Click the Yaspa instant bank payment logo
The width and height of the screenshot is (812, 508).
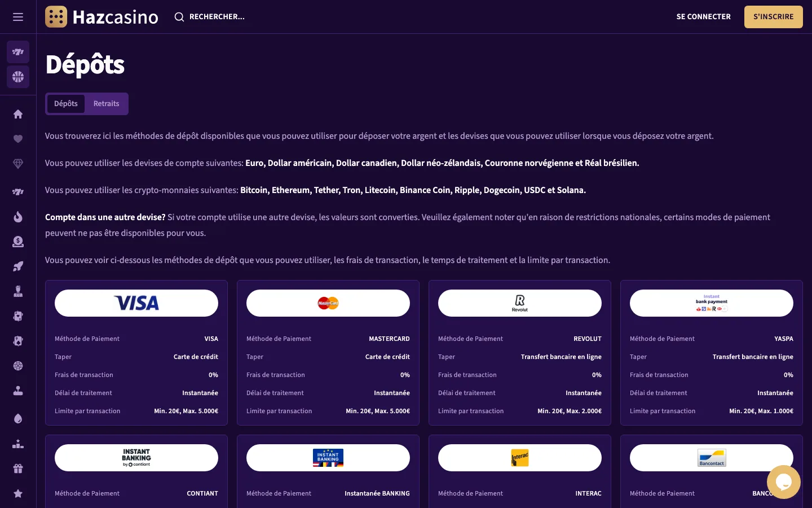(x=712, y=303)
